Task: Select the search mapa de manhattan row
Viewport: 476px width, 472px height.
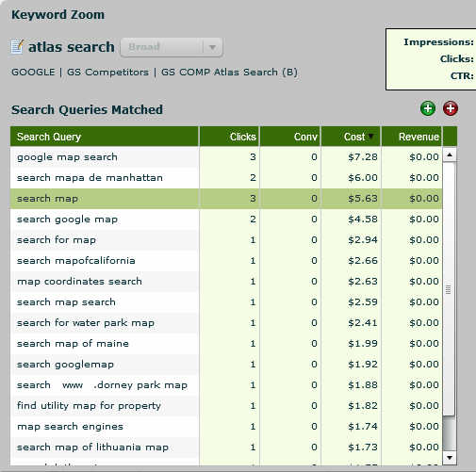Action: pos(226,178)
